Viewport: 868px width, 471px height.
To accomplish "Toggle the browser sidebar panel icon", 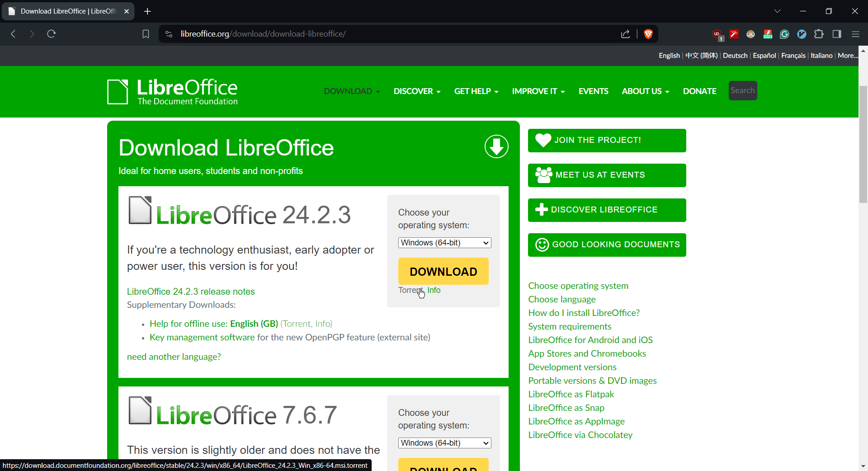I will 837,34.
